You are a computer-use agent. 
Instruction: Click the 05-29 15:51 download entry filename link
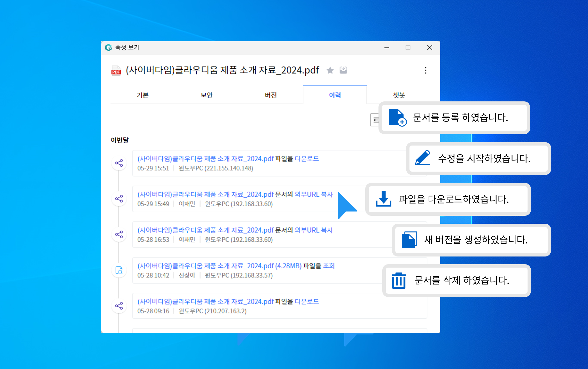[205, 159]
